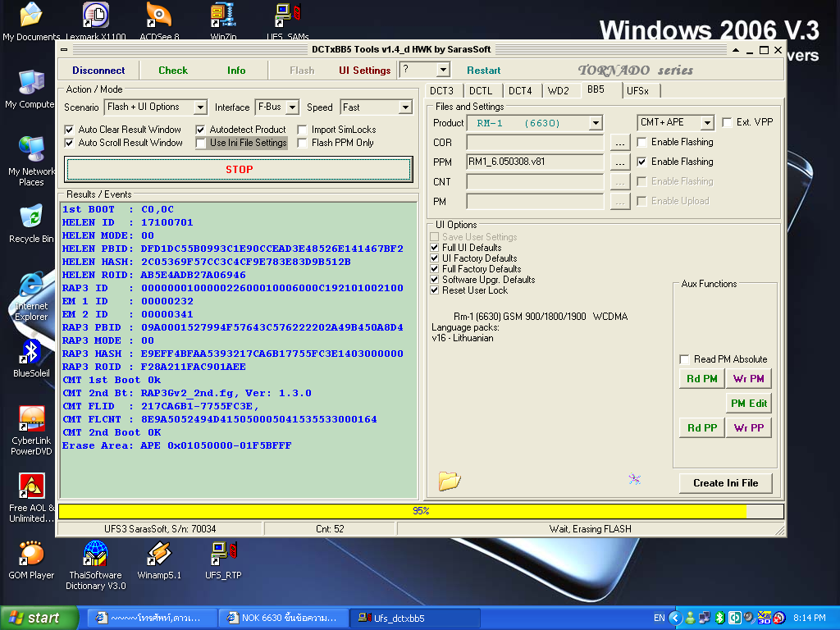The width and height of the screenshot is (840, 630).
Task: Launch CyberLink PowerDVD shortcut
Action: [x=31, y=431]
